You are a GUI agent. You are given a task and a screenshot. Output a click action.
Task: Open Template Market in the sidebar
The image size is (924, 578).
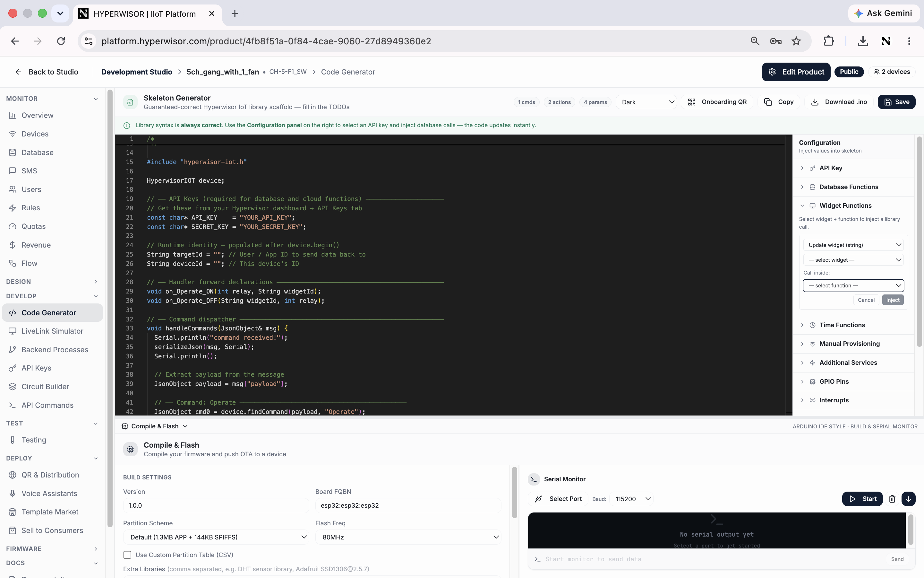[52, 512]
